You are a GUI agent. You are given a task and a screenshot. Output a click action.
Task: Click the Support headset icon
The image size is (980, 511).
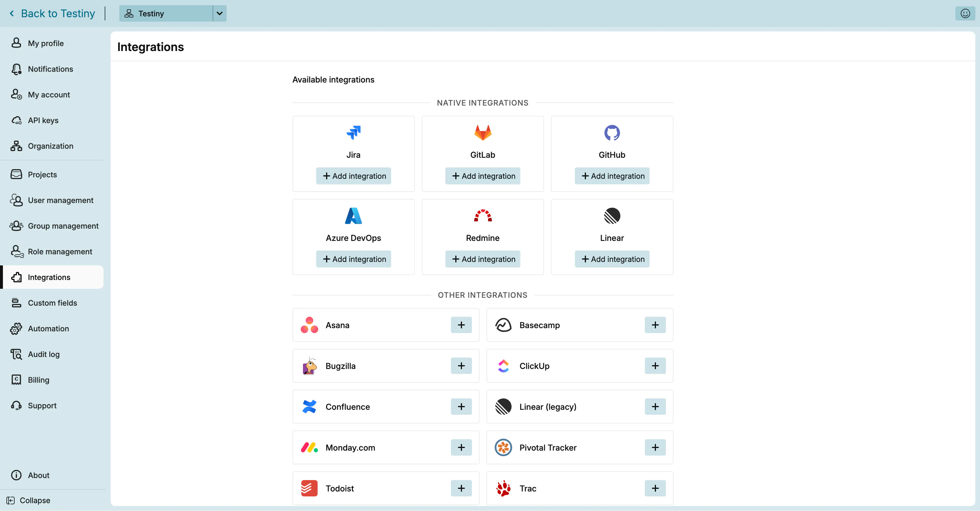[x=16, y=406]
